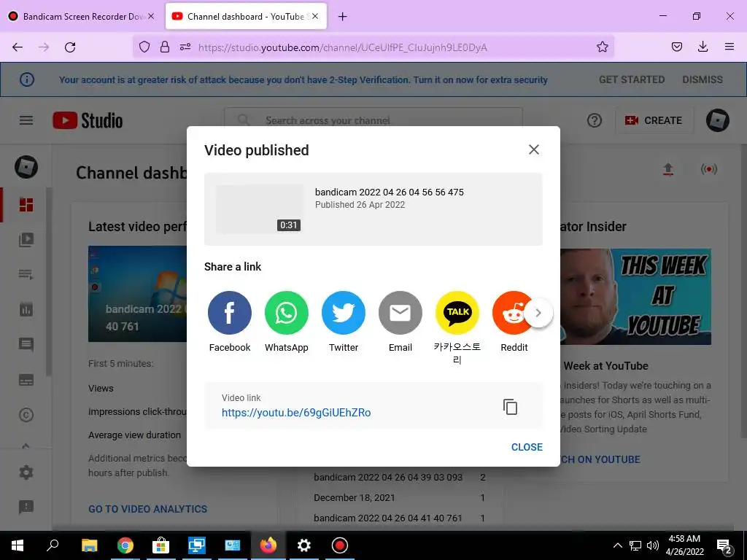
Task: Open GO TO VIDEO ANALYTICS link
Action: coord(147,509)
